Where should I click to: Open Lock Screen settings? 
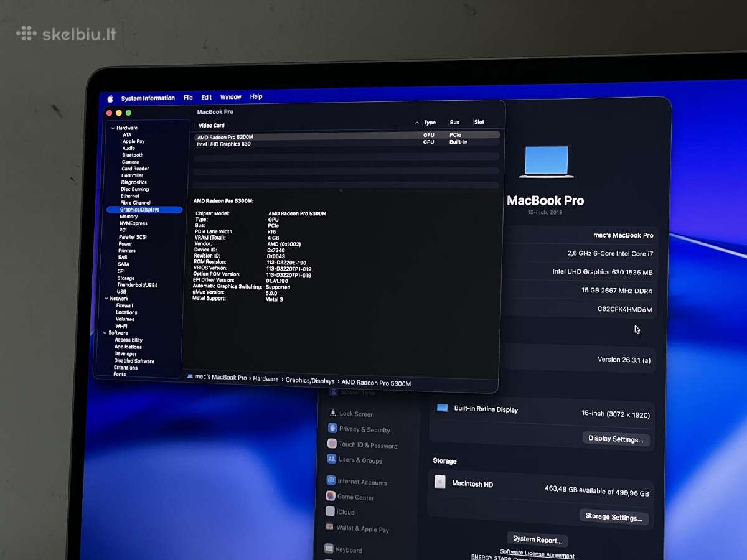[x=357, y=414]
